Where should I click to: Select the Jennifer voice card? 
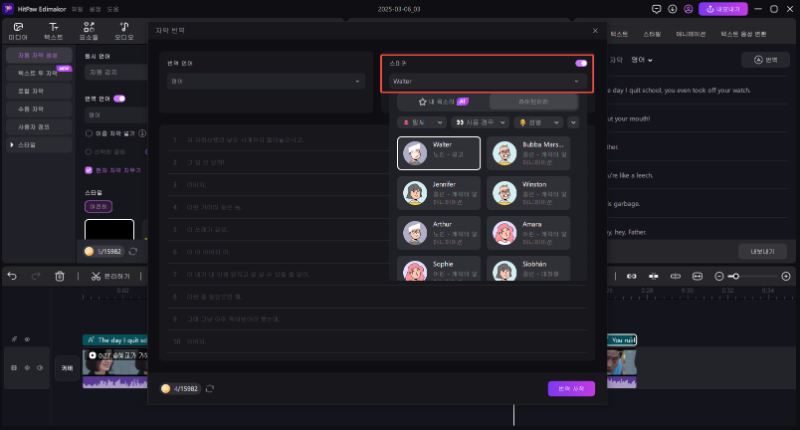[438, 192]
